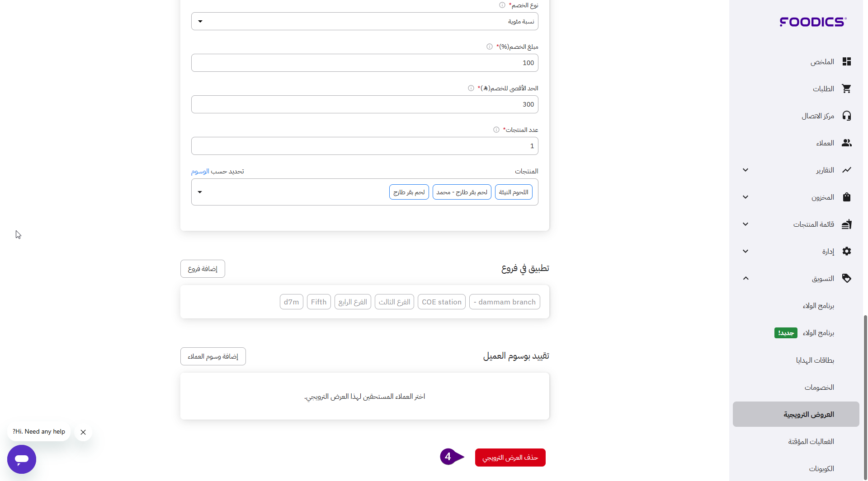
Task: Collapse the marketing menu chevron
Action: 745,278
